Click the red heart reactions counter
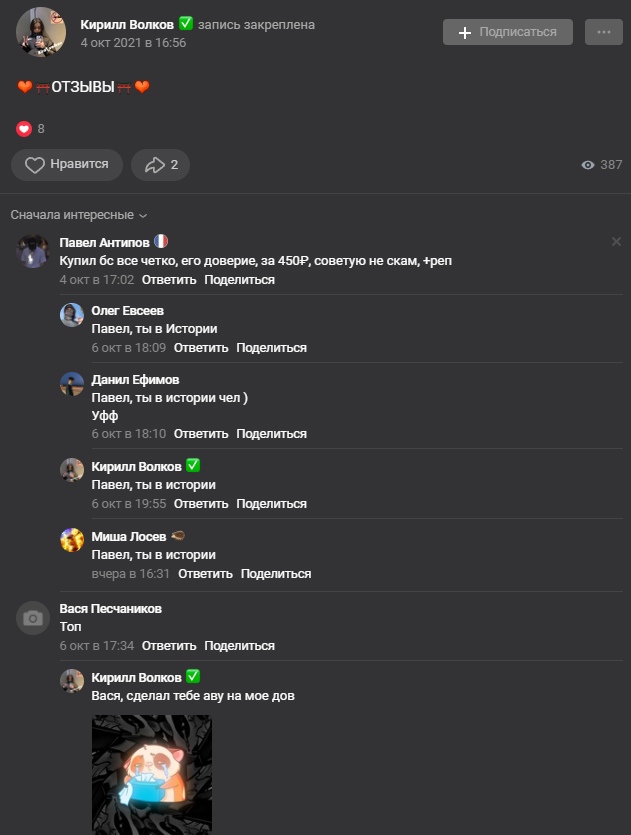This screenshot has height=835, width=631. point(25,129)
